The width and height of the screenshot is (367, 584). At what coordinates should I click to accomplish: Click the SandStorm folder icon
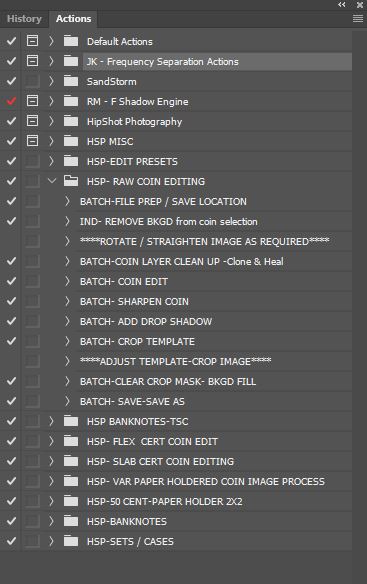(71, 81)
